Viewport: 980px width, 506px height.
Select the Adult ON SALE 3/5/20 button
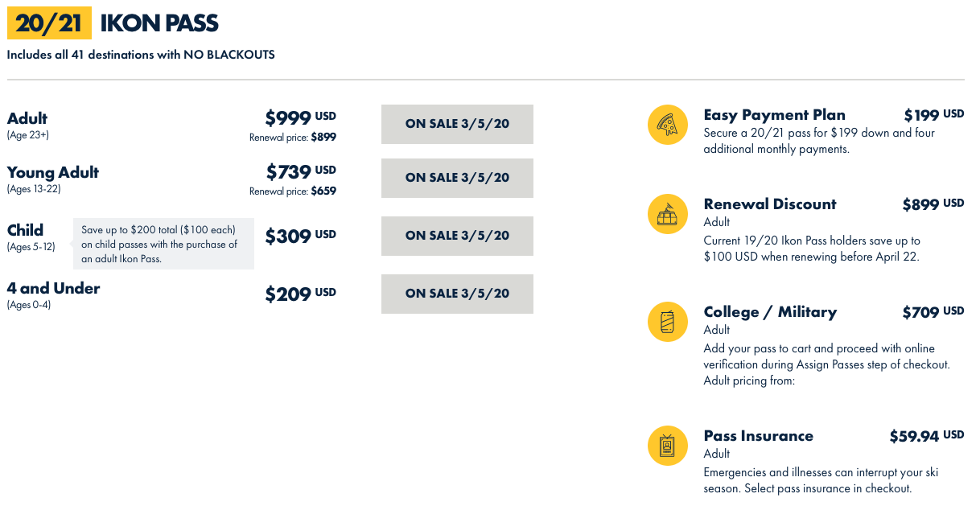pyautogui.click(x=457, y=124)
